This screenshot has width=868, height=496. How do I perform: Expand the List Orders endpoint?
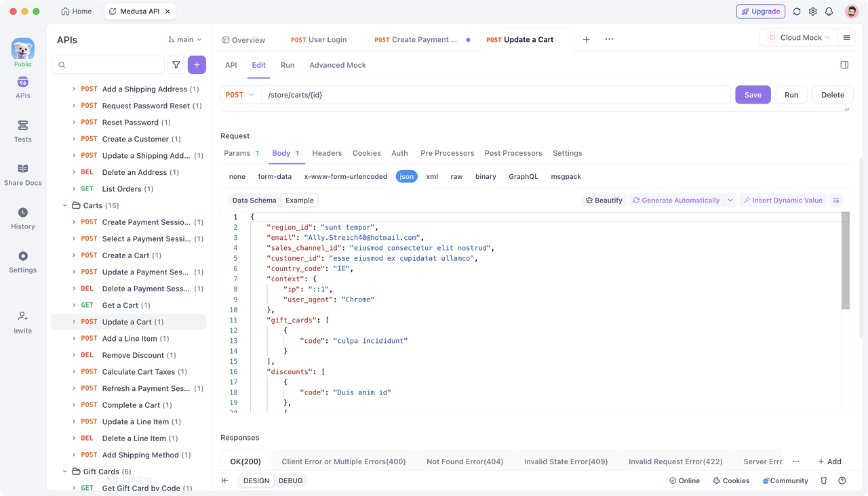pyautogui.click(x=74, y=189)
